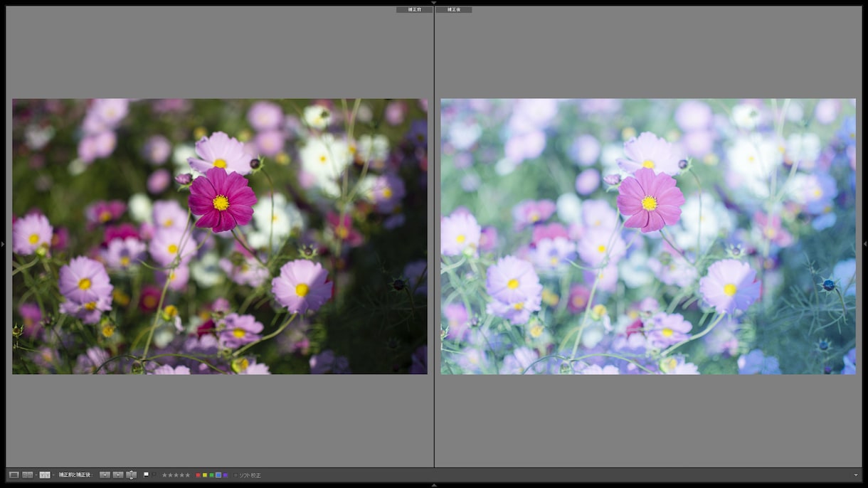Apply the purple color label
868x488 pixels.
[x=225, y=475]
